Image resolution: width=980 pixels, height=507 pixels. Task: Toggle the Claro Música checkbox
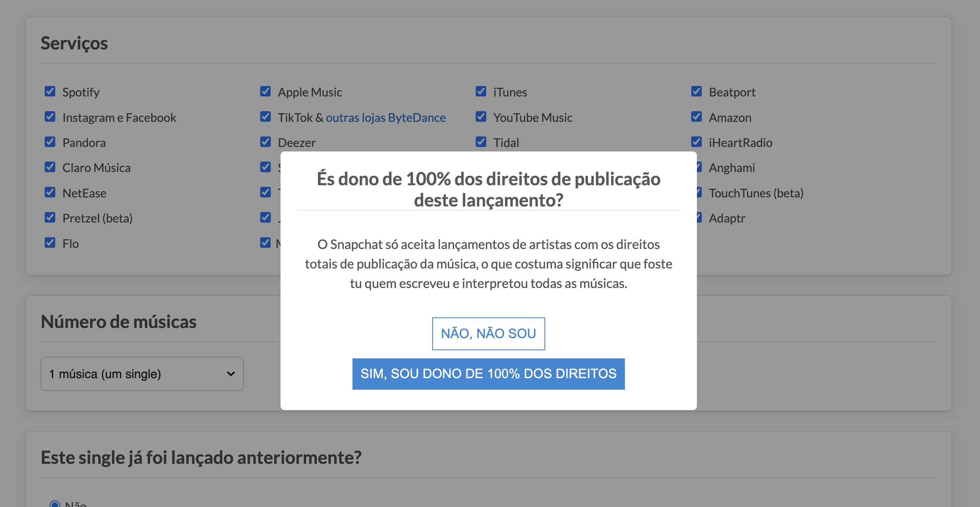[50, 167]
